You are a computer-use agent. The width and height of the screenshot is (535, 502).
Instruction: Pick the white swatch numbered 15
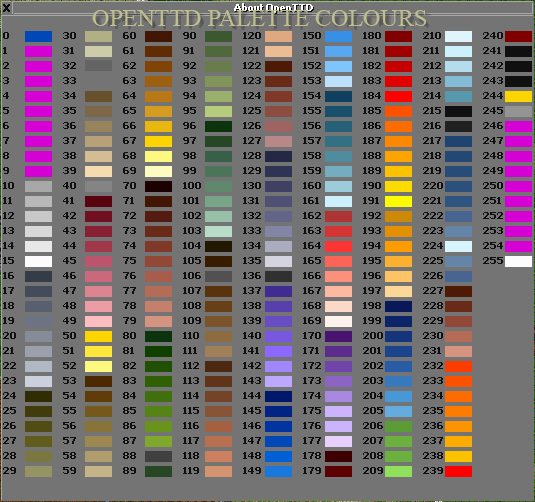click(x=39, y=262)
